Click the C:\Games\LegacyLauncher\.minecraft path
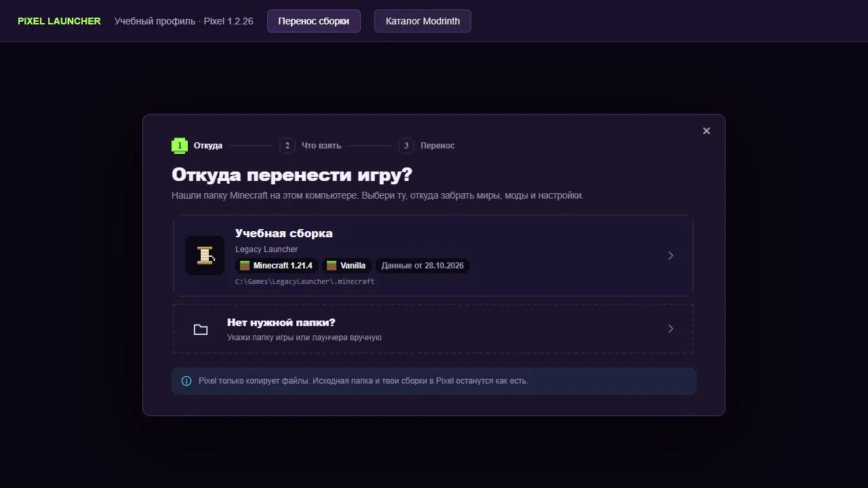Screen dimensions: 868x488 click(305, 281)
